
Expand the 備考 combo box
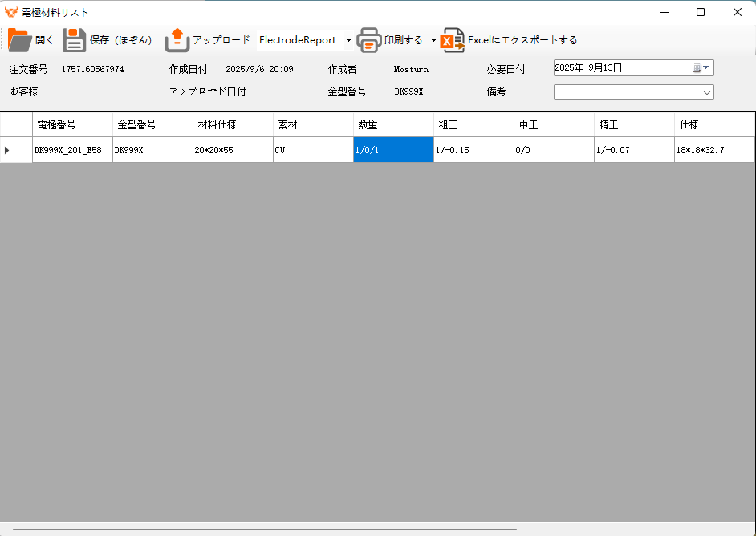coord(706,93)
